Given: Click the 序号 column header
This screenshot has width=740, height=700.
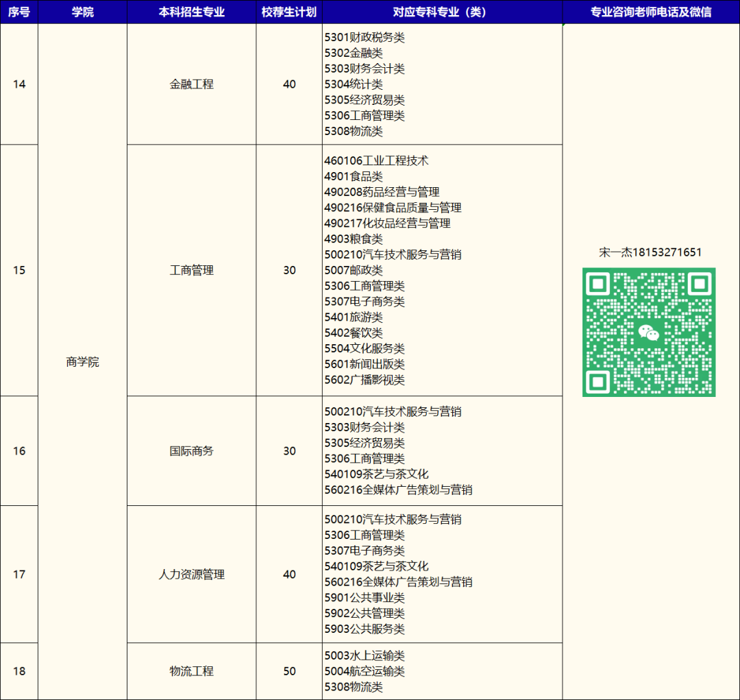Looking at the screenshot, I should coord(19,12).
